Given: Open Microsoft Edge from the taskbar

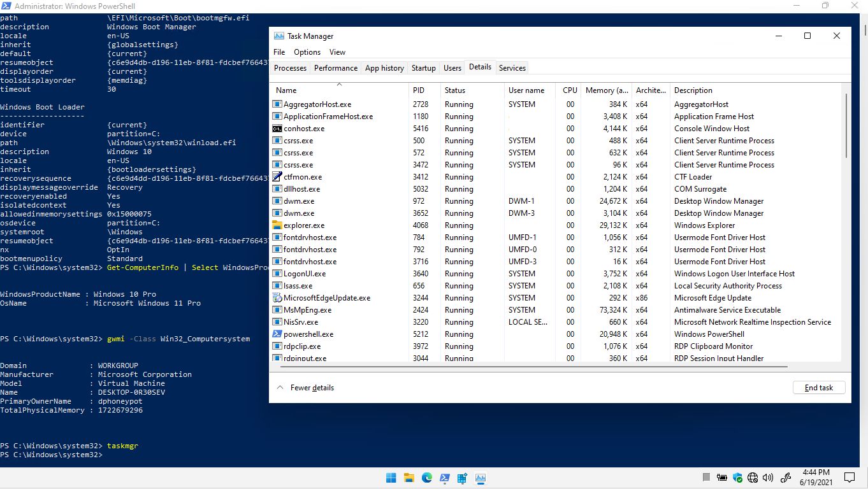Looking at the screenshot, I should coord(426,478).
